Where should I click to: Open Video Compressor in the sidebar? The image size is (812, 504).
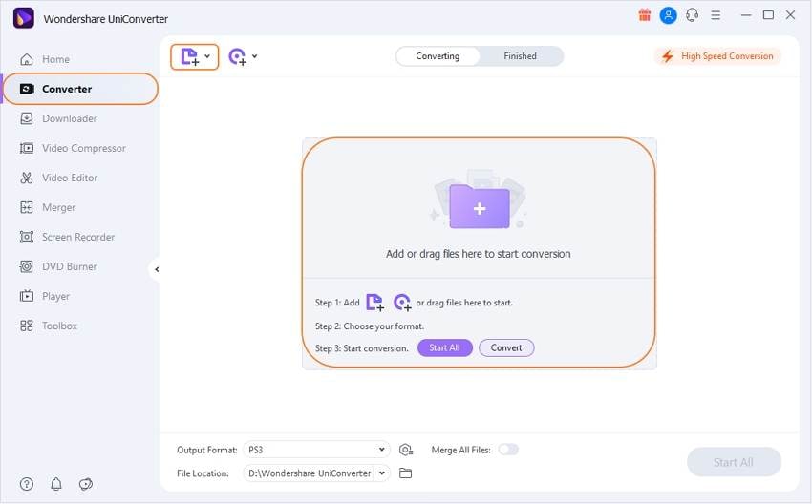click(x=73, y=148)
